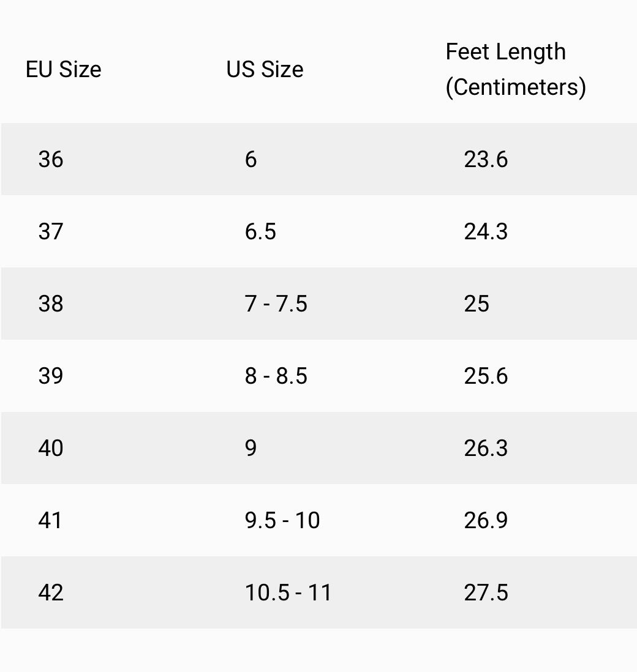
Task: Select EU size 37 cell
Action: point(51,231)
